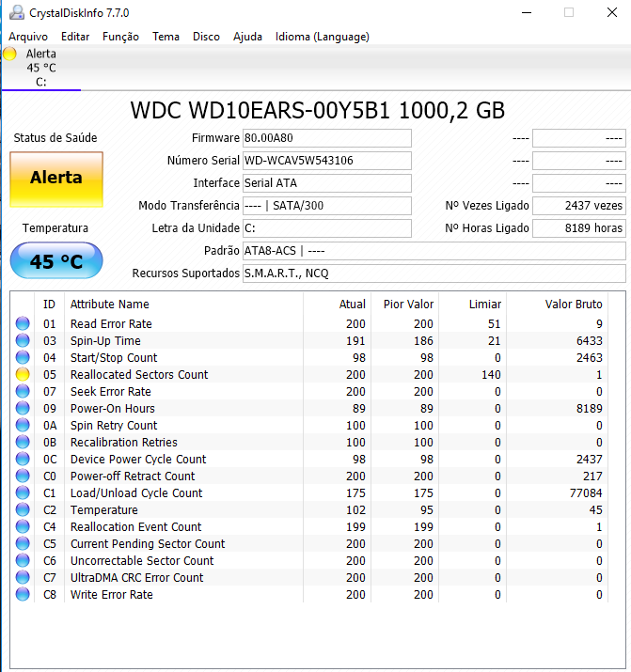Screen dimensions: 631x672
Task: Open the Tema menu
Action: click(x=166, y=37)
